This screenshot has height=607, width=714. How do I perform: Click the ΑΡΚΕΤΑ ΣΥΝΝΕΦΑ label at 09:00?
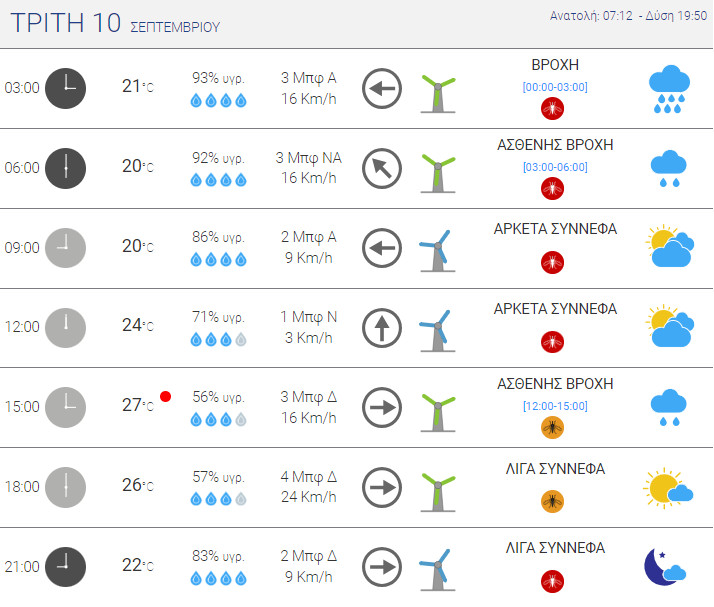(x=555, y=229)
